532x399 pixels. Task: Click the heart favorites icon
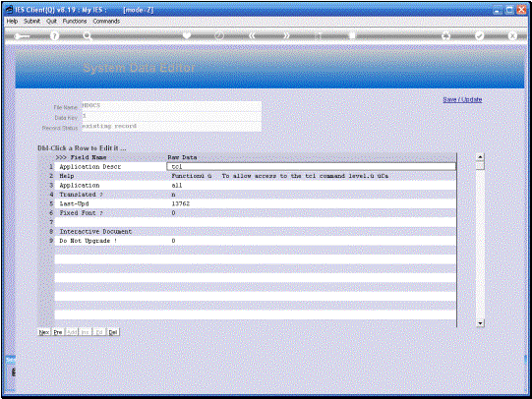[187, 35]
